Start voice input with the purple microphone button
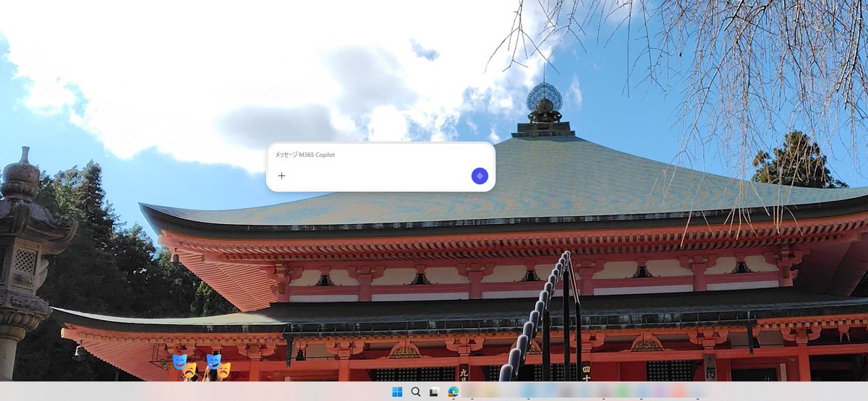The width and height of the screenshot is (868, 401). tap(480, 176)
